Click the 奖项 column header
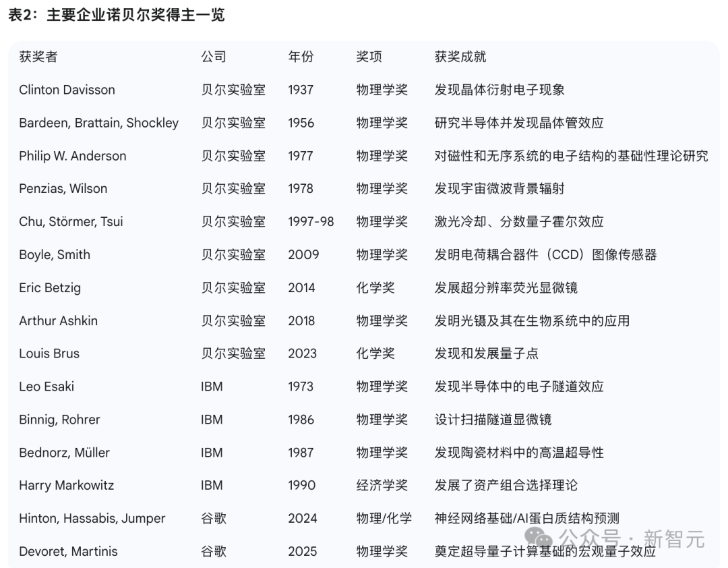Viewport: 728px width, 568px height. [369, 57]
